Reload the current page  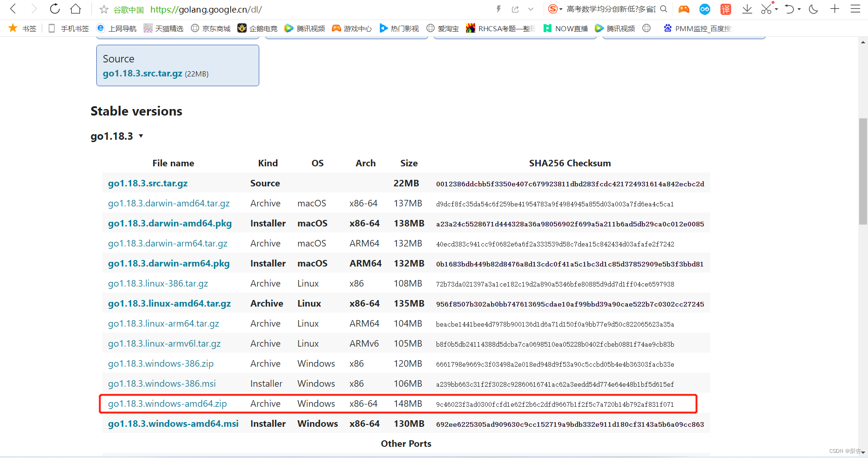pos(54,9)
